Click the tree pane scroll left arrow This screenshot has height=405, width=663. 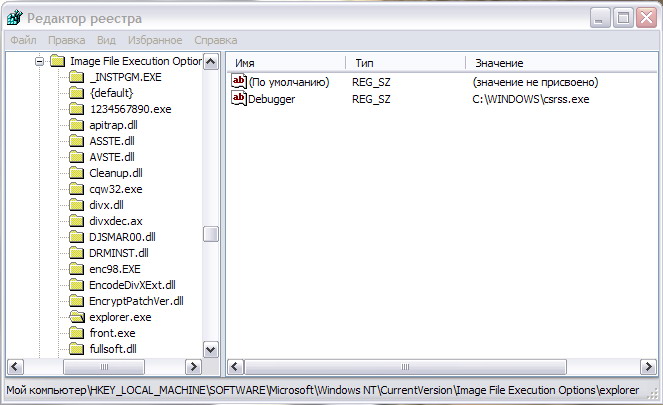coord(15,367)
